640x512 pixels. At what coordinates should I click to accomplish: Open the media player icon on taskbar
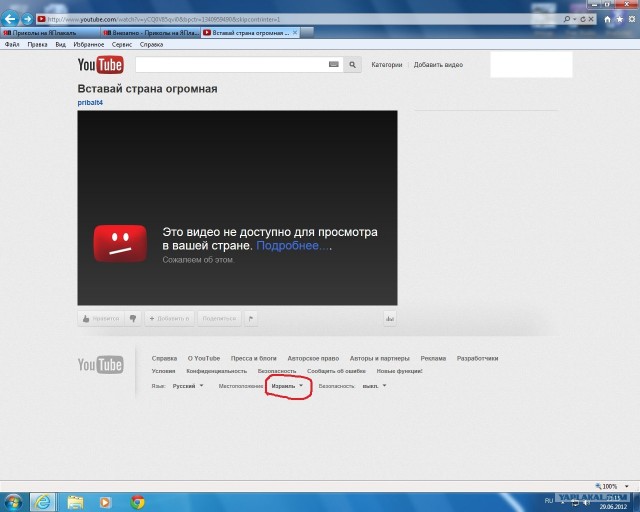[x=105, y=502]
